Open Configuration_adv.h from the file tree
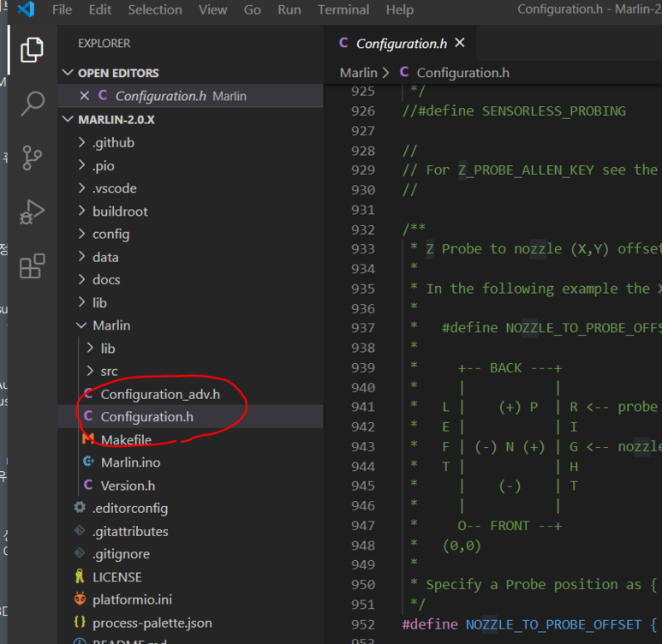Image resolution: width=662 pixels, height=644 pixels. (160, 394)
